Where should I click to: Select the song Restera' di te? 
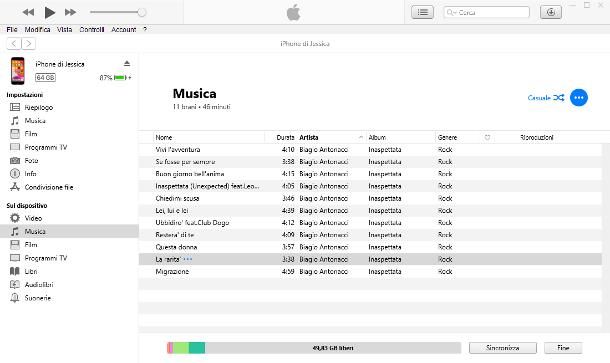370,235
